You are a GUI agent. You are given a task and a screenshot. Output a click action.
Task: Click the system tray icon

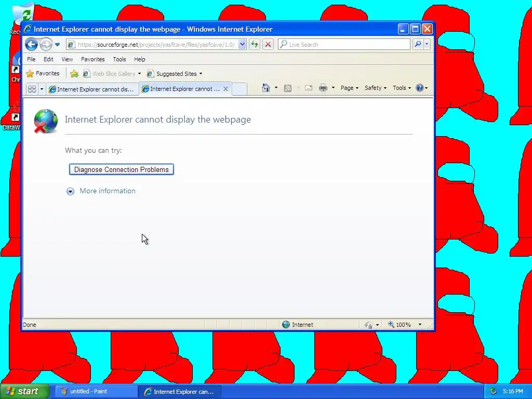coord(494,392)
